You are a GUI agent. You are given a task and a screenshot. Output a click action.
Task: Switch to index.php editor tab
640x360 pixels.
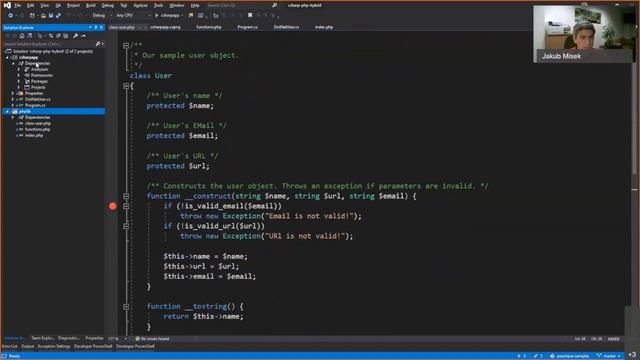(x=324, y=27)
